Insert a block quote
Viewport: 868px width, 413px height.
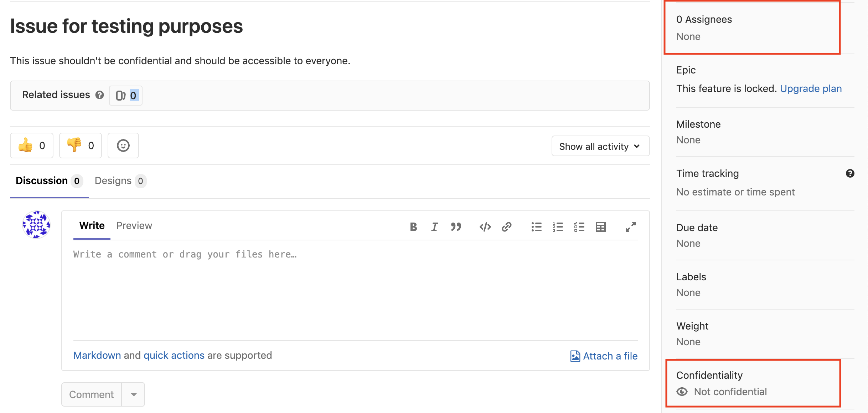[456, 227]
